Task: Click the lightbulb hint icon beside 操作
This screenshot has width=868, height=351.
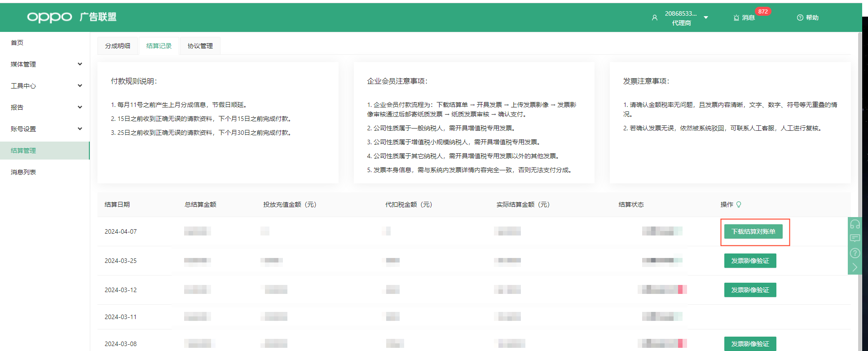Action: point(739,204)
